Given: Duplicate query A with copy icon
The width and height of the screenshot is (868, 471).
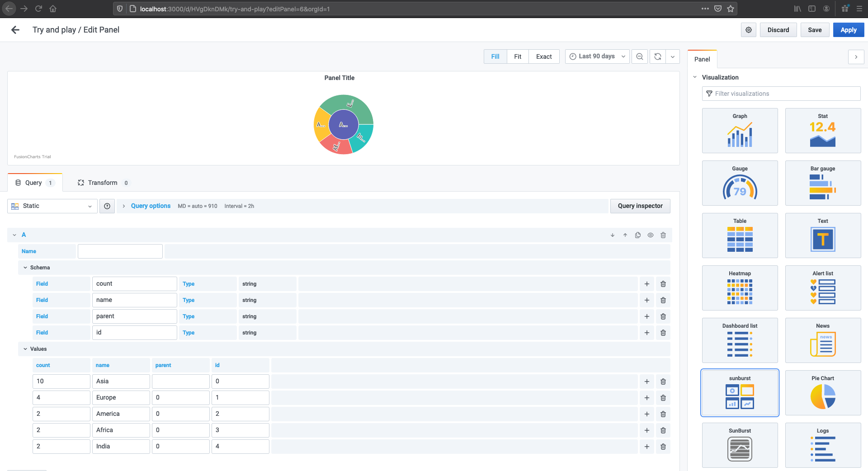Looking at the screenshot, I should pos(637,235).
